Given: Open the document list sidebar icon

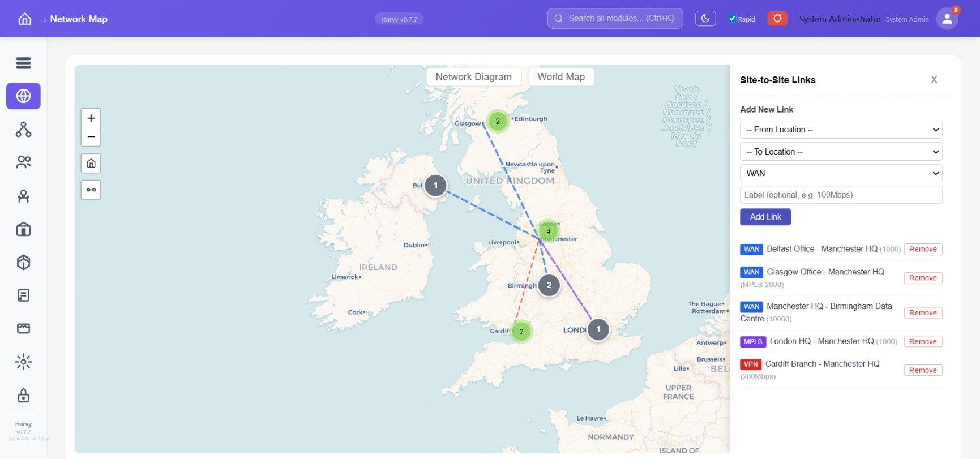Looking at the screenshot, I should [x=23, y=295].
